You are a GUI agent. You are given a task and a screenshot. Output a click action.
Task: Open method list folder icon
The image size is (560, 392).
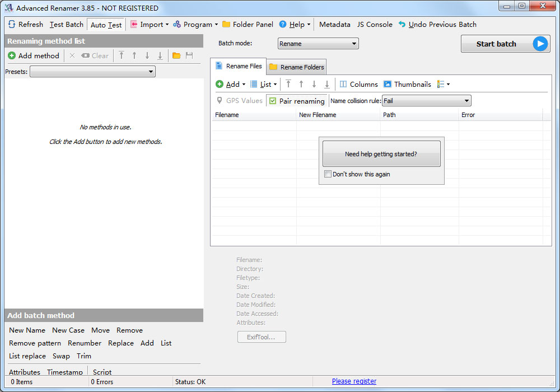tap(176, 55)
